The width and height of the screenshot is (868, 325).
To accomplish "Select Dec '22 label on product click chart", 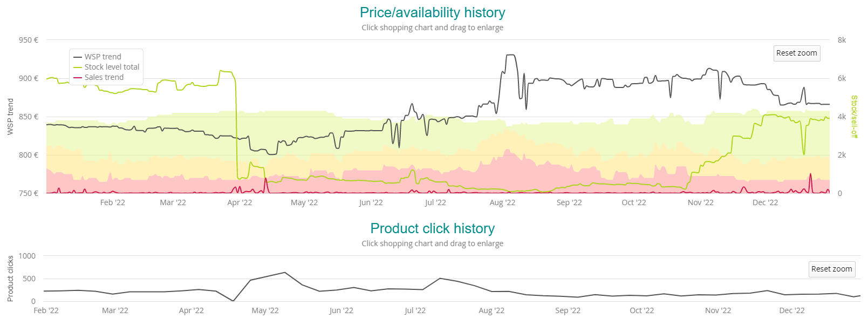I will point(791,310).
